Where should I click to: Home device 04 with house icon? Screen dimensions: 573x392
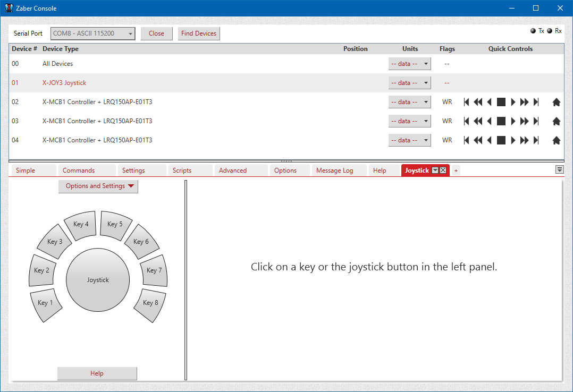(x=556, y=140)
